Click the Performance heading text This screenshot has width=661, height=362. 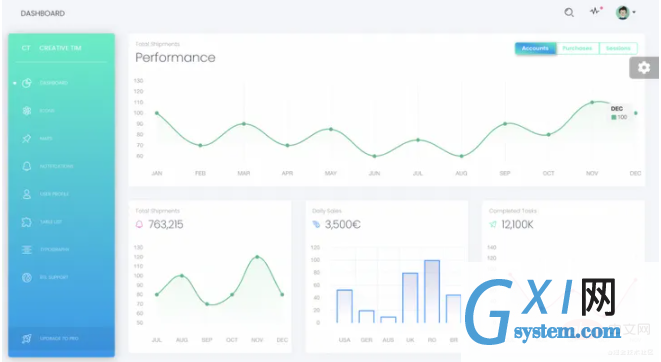tap(175, 57)
